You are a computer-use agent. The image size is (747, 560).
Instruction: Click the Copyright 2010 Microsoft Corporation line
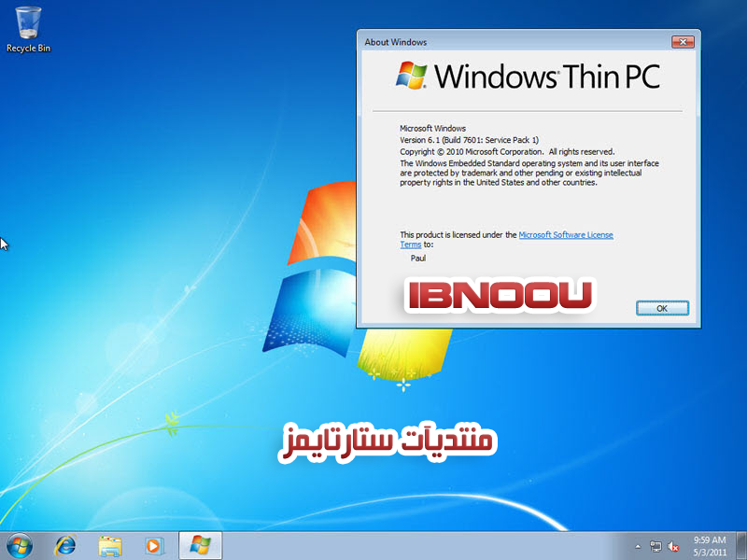point(507,152)
